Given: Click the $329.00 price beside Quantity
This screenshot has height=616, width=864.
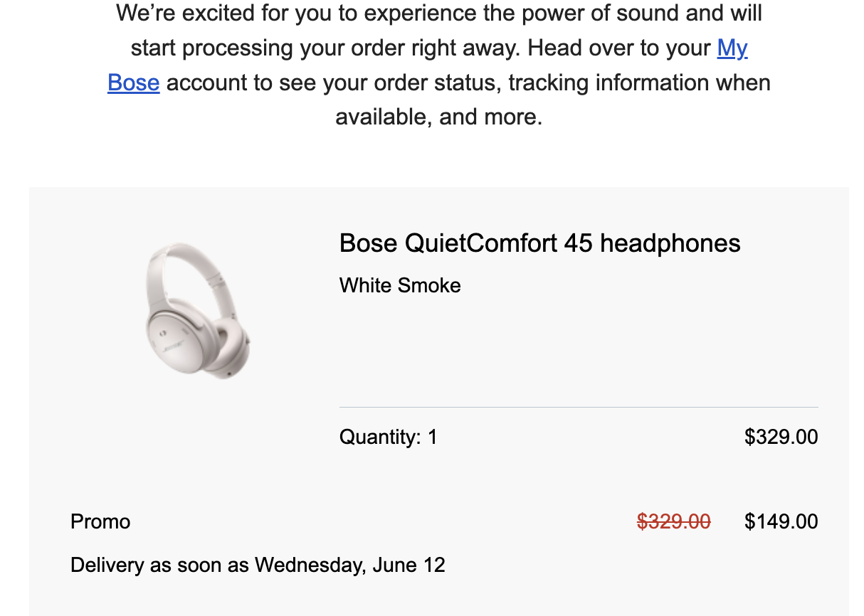Looking at the screenshot, I should click(781, 436).
